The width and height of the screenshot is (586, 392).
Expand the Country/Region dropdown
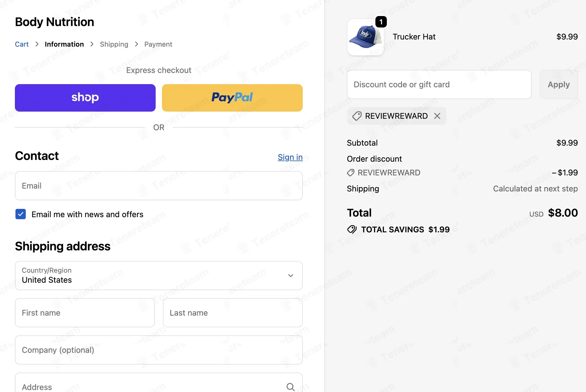159,276
